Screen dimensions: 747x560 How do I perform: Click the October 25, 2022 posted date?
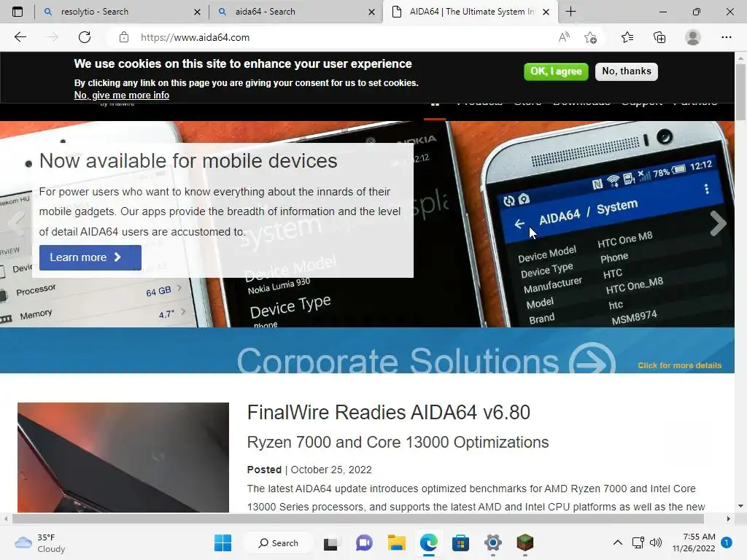pyautogui.click(x=331, y=470)
